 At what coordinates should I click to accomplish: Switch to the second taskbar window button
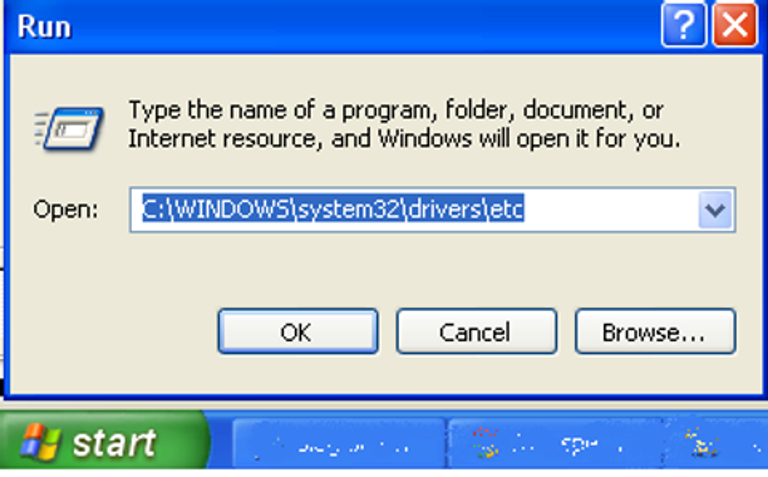pyautogui.click(x=555, y=444)
